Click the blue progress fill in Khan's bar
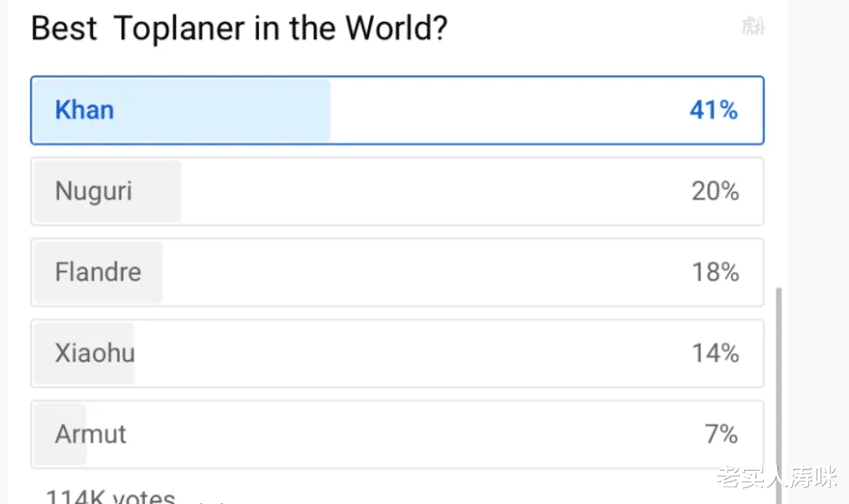The image size is (849, 504). click(x=182, y=111)
